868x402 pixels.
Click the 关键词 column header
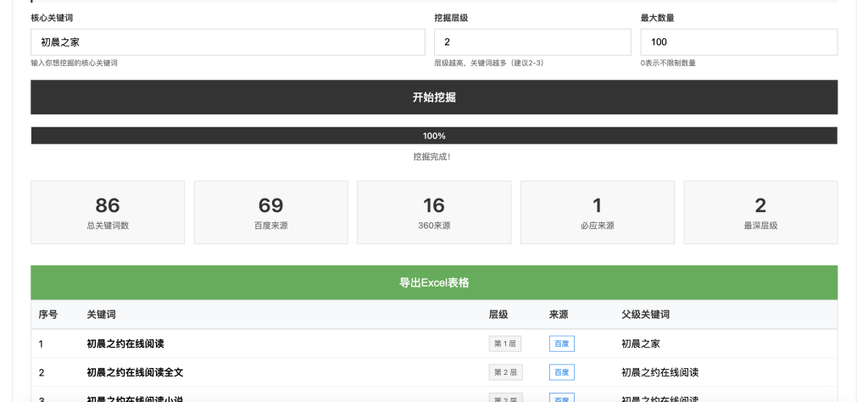click(x=101, y=315)
